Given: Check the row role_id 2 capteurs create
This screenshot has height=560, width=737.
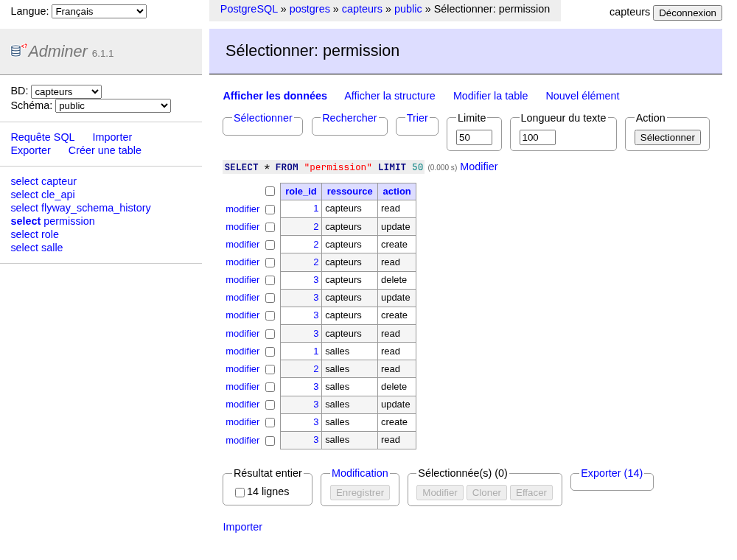Looking at the screenshot, I should pos(270,245).
